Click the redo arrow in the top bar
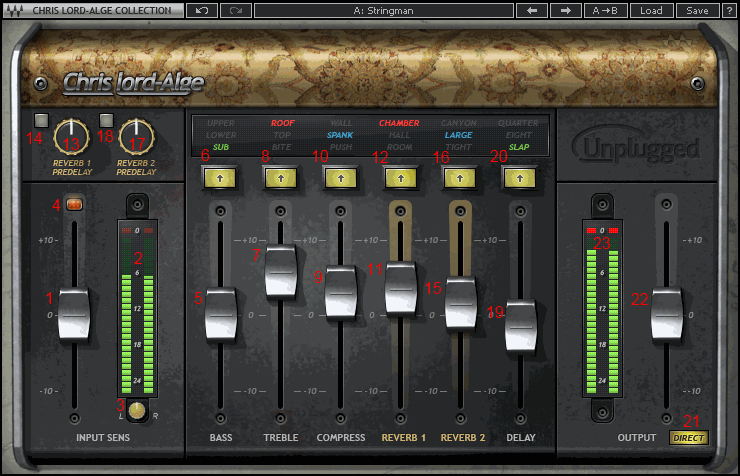 (234, 10)
